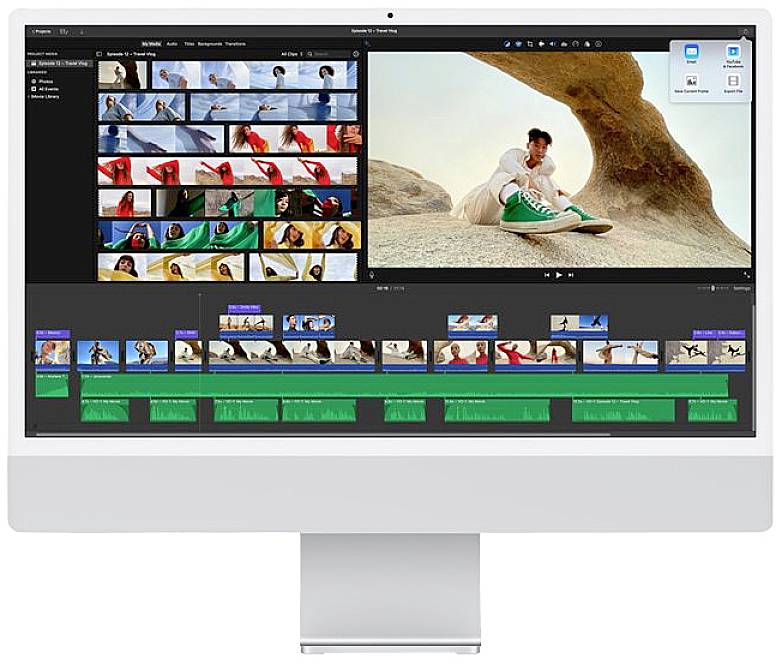This screenshot has width=782, height=664.
Task: Select the Episode 12 - Travel Vlog project media item
Action: coord(59,64)
